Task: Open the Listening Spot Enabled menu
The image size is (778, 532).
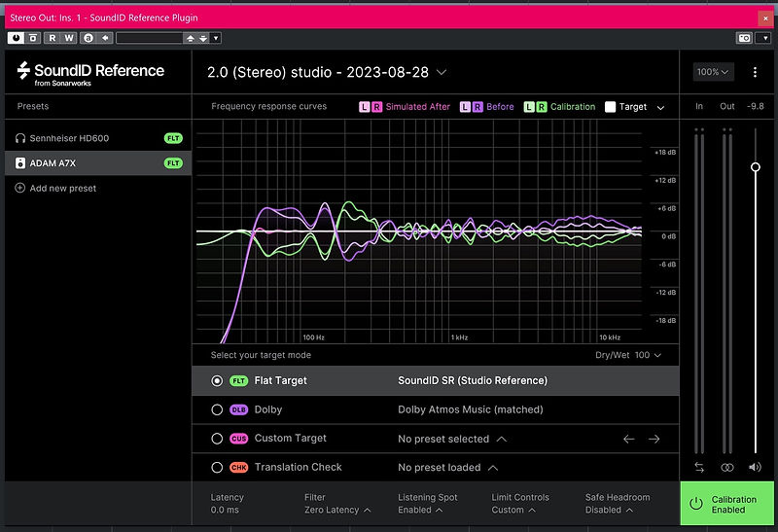Action: pyautogui.click(x=427, y=503)
